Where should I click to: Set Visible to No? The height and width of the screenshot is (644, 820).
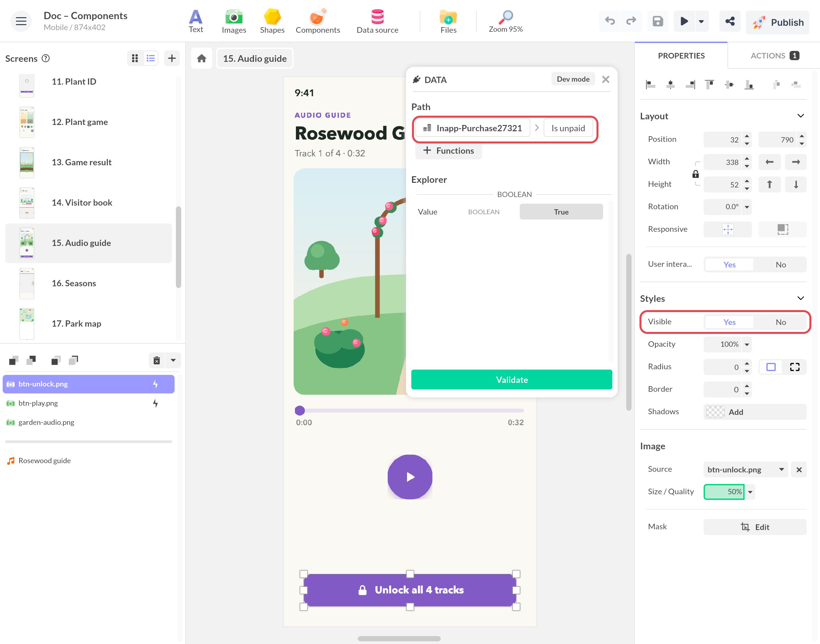click(x=780, y=322)
